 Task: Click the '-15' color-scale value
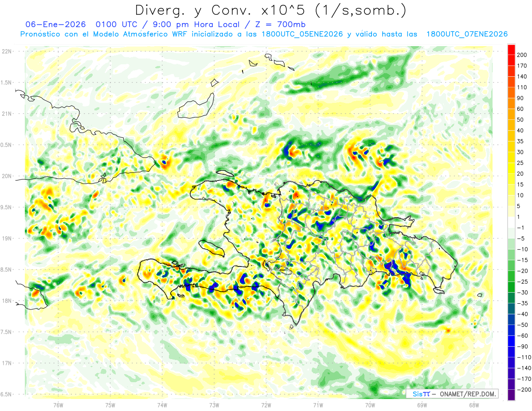click(522, 260)
